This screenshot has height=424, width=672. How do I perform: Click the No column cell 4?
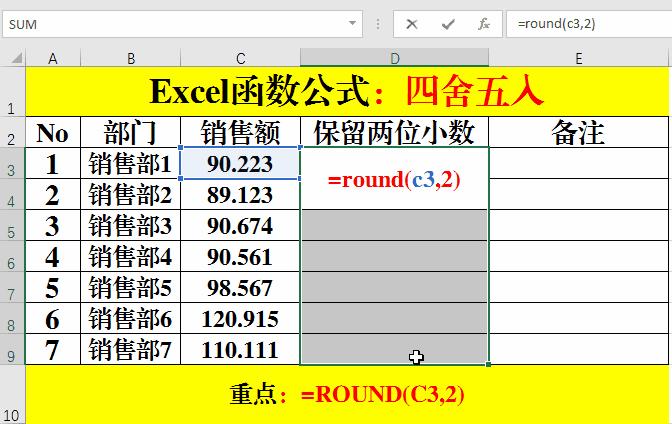point(53,256)
